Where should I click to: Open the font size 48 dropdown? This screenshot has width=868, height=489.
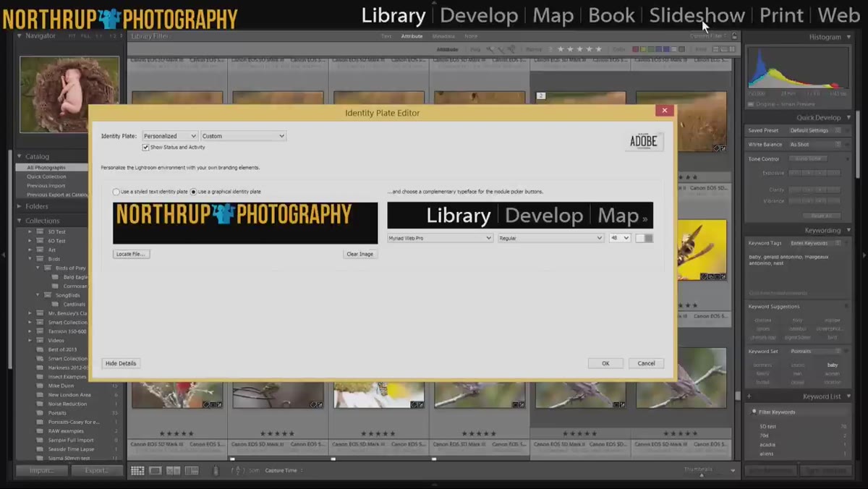[620, 237]
